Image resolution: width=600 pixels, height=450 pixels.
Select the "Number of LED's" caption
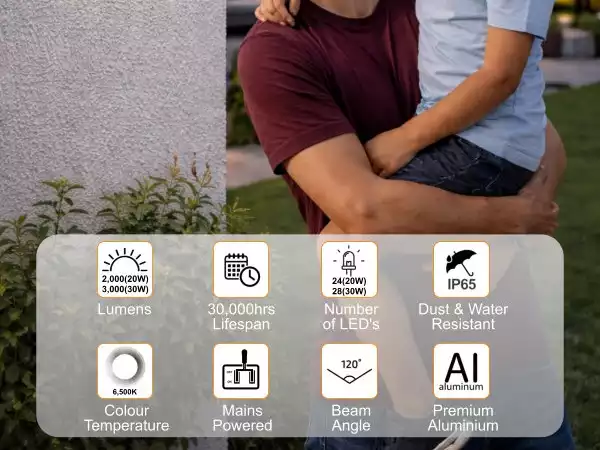click(350, 316)
